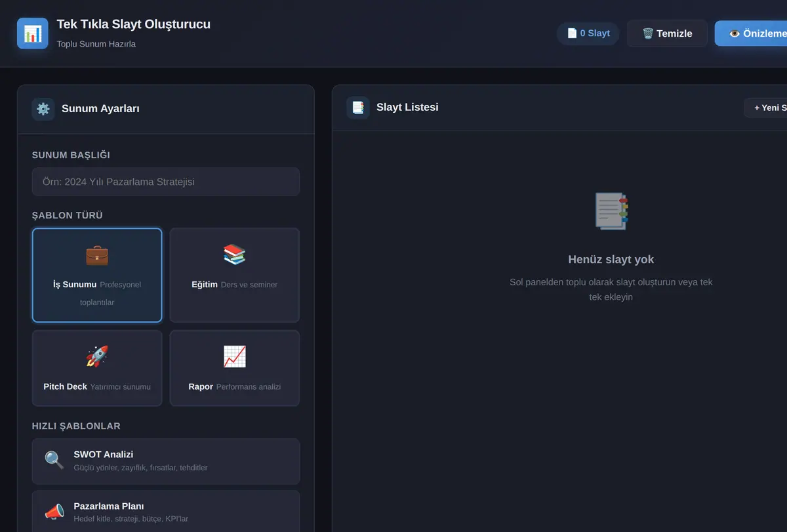Viewport: 787px width, 532px height.
Task: Select the Eğitim template type
Action: point(235,276)
